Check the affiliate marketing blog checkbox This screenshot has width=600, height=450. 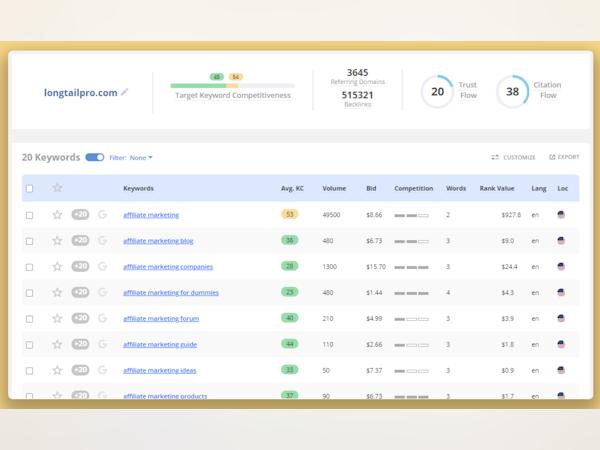click(x=29, y=241)
